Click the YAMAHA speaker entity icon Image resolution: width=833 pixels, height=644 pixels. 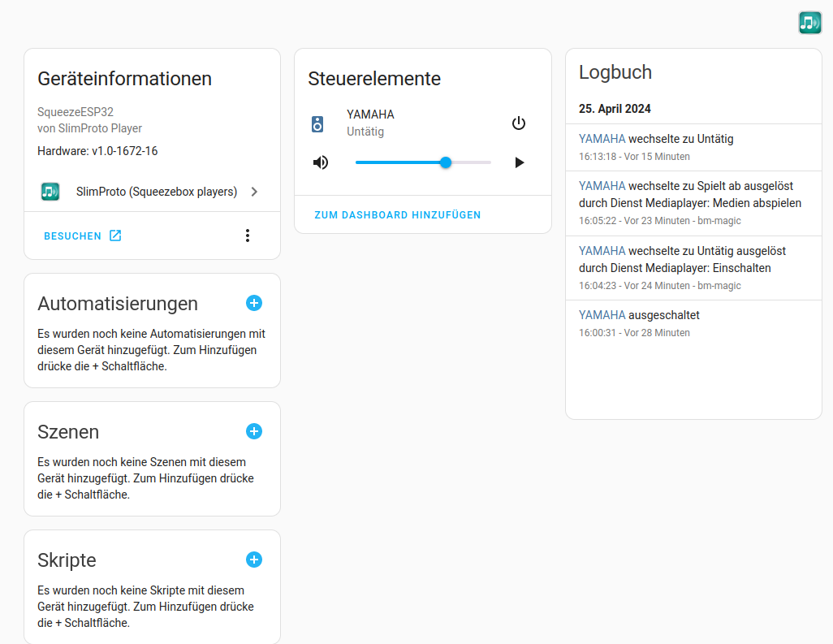[317, 123]
